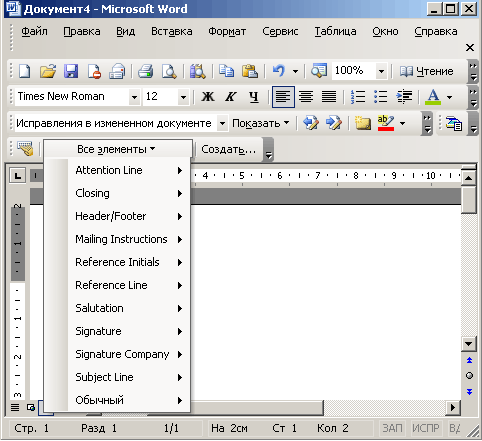The width and height of the screenshot is (482, 441).
Task: Expand Mailing Instructions submenu
Action: [x=117, y=239]
